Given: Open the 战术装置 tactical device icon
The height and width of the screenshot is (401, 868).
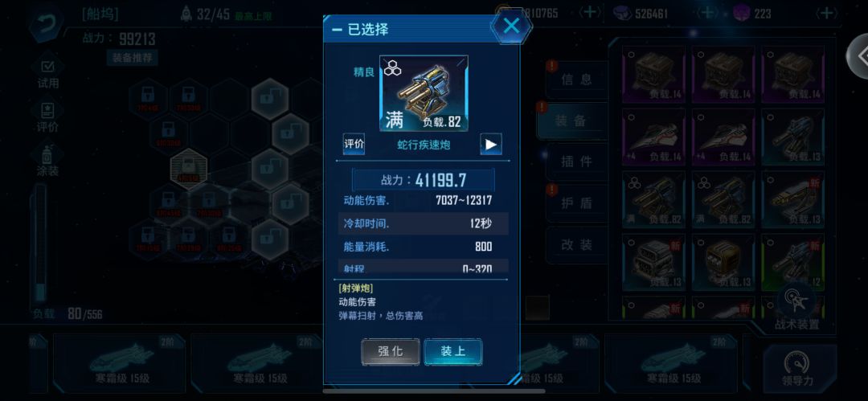Looking at the screenshot, I should pyautogui.click(x=796, y=308).
